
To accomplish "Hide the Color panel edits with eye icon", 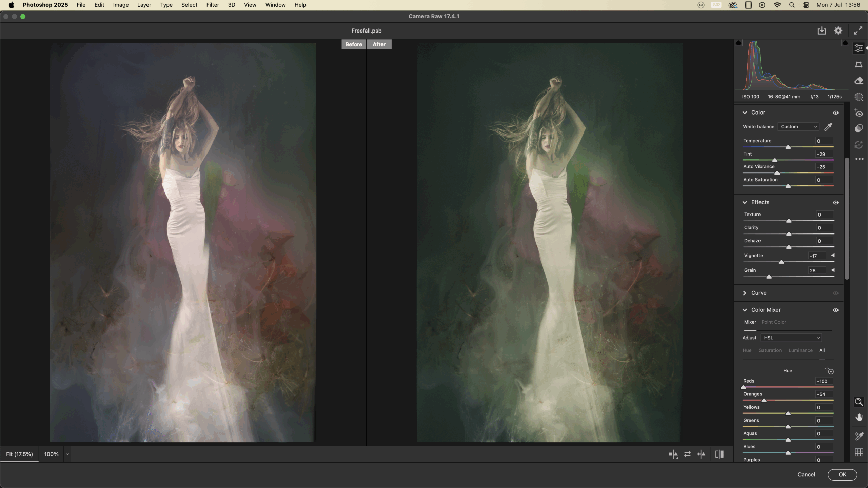I will pyautogui.click(x=836, y=113).
